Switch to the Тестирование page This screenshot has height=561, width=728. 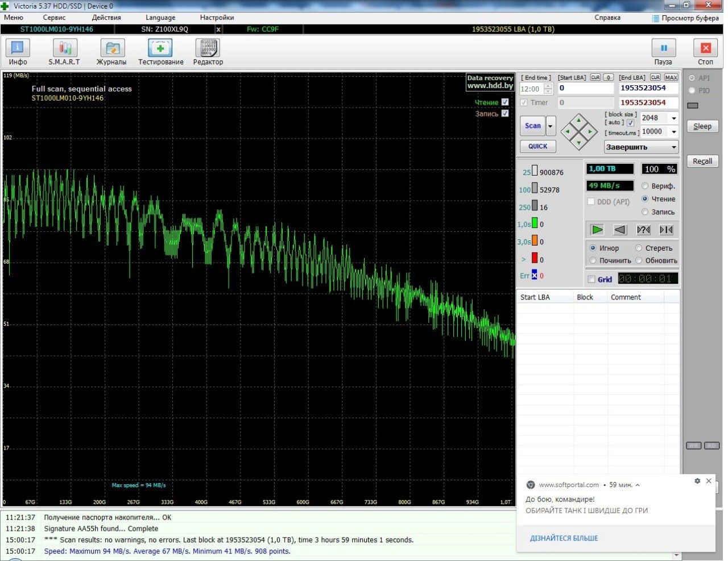[x=160, y=52]
